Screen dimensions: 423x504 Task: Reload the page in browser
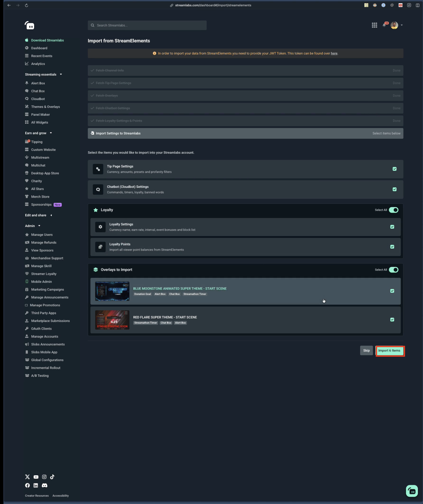[x=26, y=5]
